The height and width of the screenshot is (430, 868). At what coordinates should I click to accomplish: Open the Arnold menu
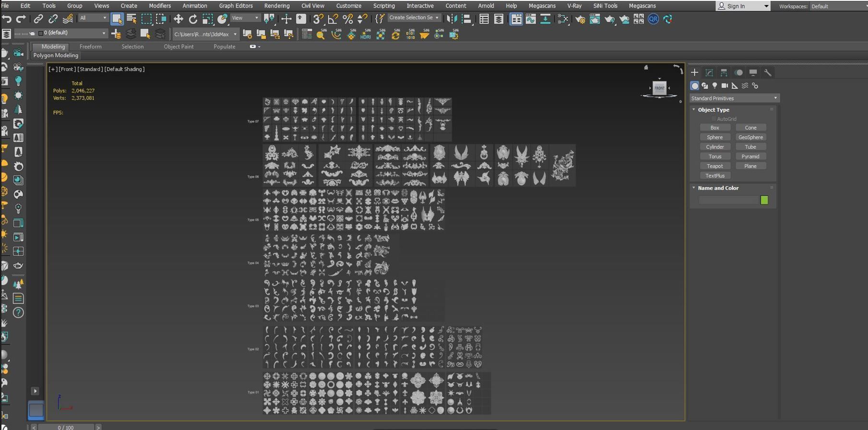486,6
